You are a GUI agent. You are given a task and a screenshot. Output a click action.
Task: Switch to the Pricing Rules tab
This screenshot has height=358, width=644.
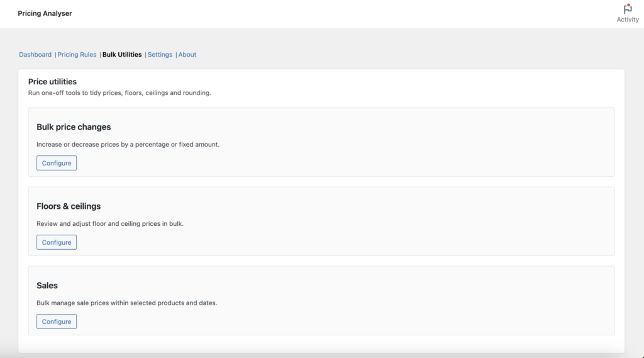pyautogui.click(x=77, y=55)
